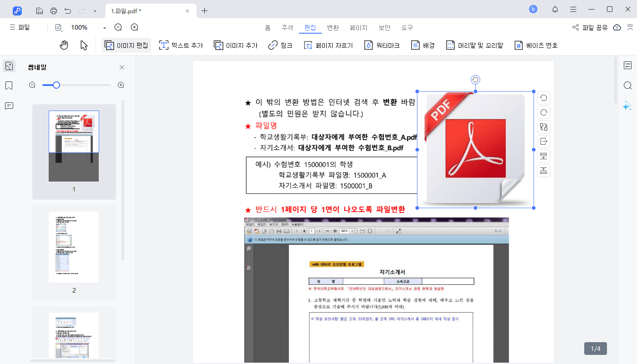
Task: Open the 파일 menu
Action: 20,27
